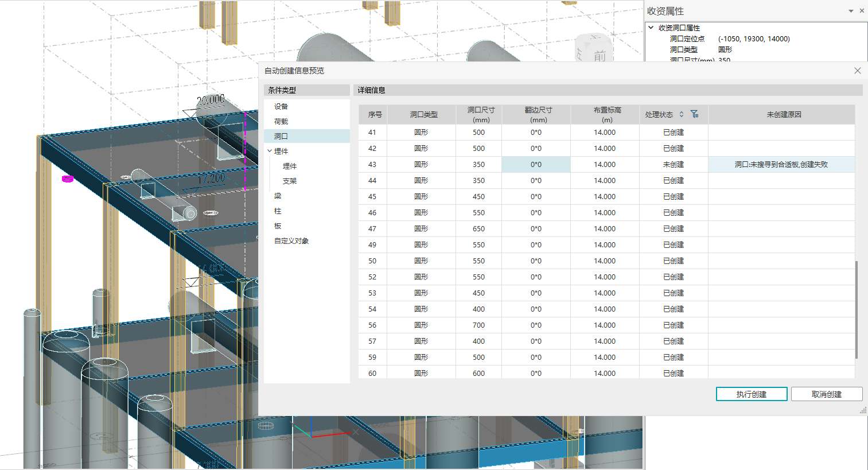Screen dimensions: 868x470
Task: Open the 自定义对象 category
Action: pyautogui.click(x=291, y=241)
